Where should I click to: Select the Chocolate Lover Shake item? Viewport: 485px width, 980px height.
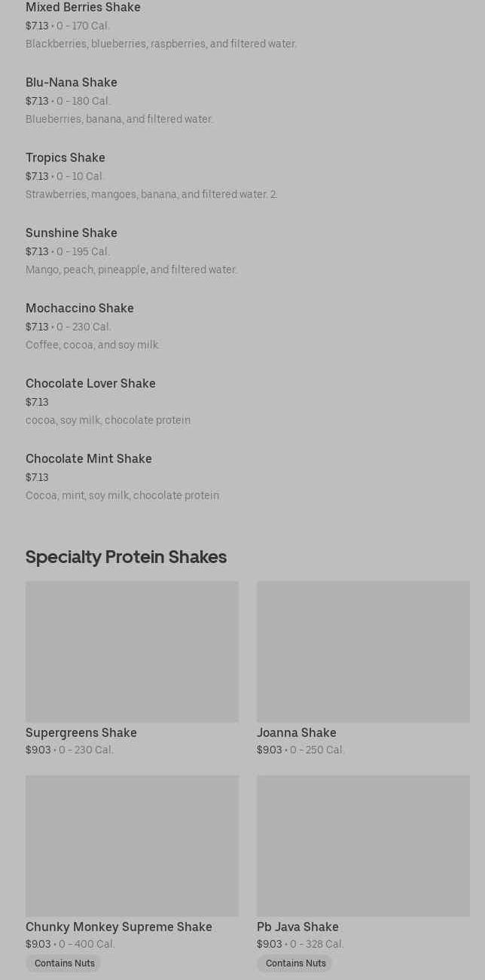[90, 383]
